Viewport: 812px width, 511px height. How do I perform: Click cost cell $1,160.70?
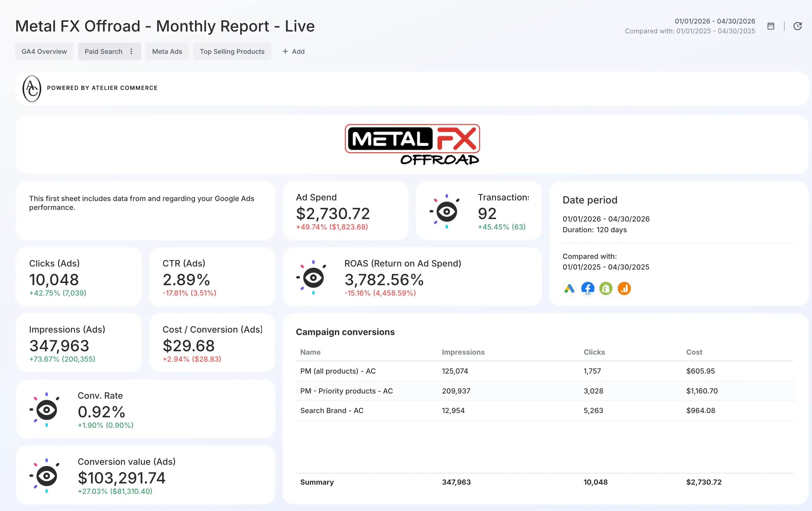point(702,391)
